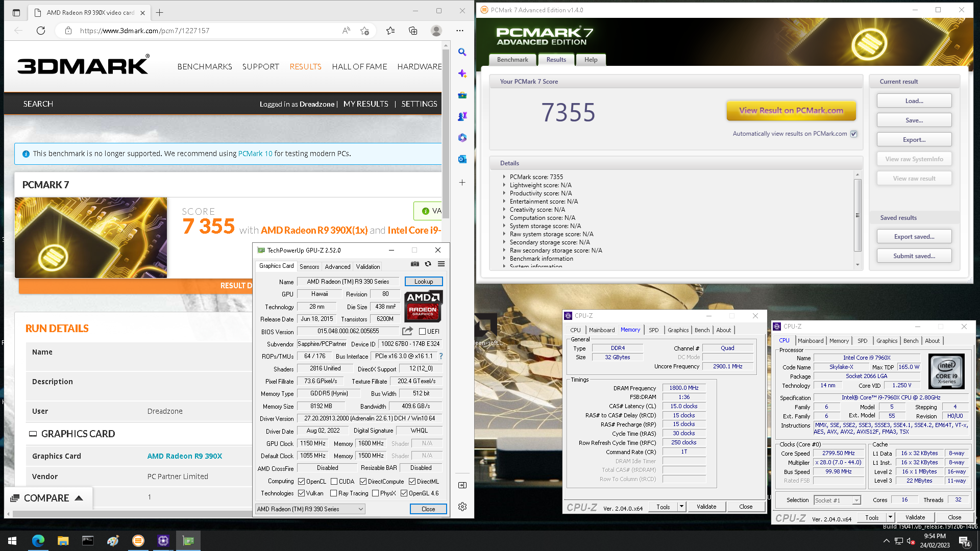Switch to Sensors tab in GPU-Z
980x551 pixels.
(x=309, y=267)
